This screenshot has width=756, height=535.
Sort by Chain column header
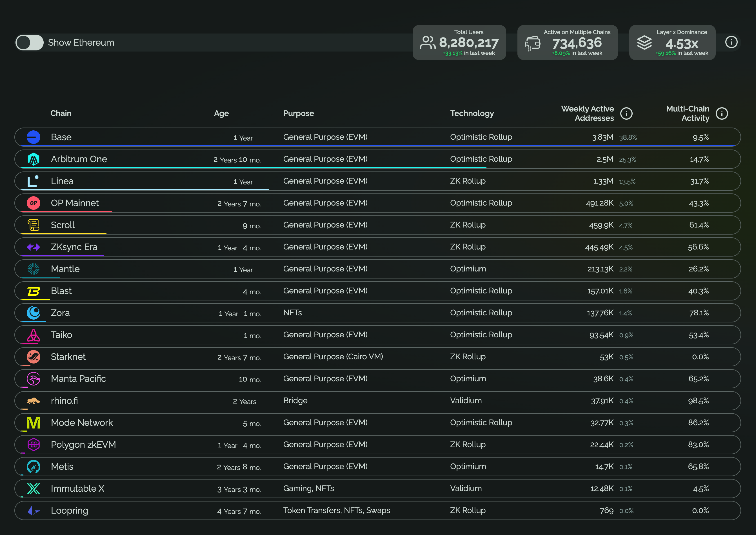pyautogui.click(x=61, y=113)
